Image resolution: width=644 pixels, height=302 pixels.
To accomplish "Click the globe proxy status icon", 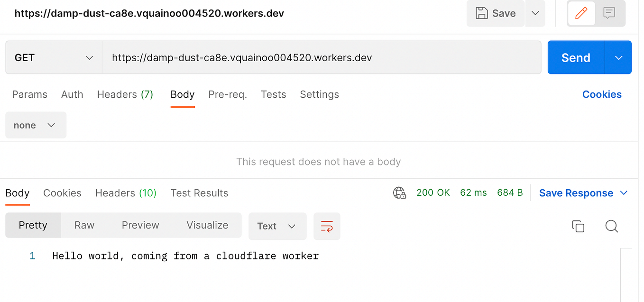I will tap(399, 192).
